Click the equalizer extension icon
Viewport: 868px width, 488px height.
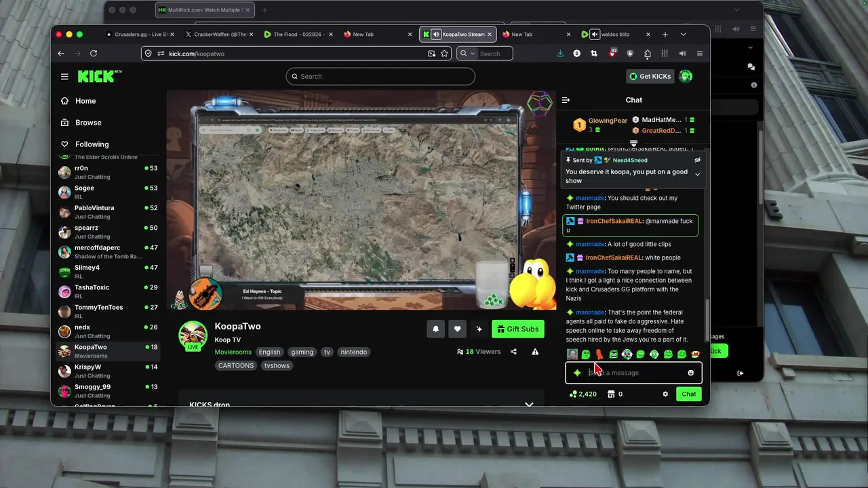[x=665, y=54]
